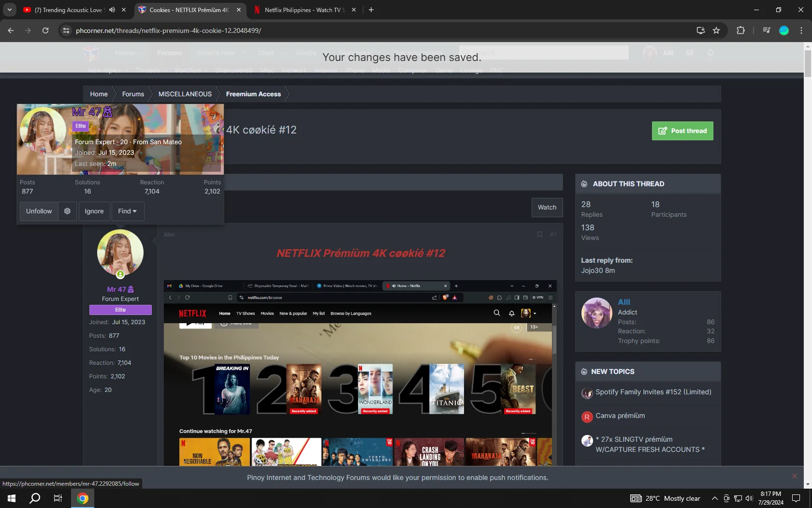Click the install app icon
This screenshot has width=812, height=508.
(700, 30)
